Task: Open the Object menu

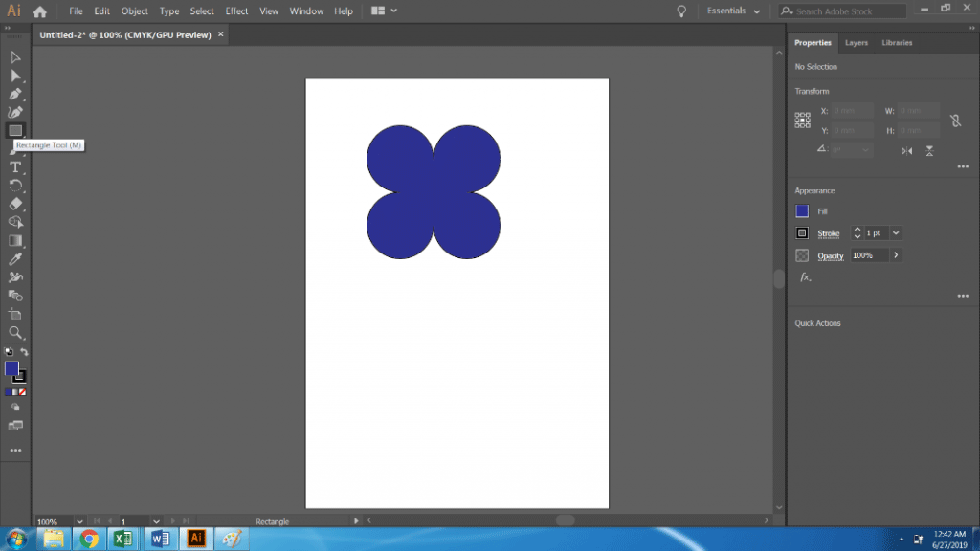Action: click(x=134, y=11)
